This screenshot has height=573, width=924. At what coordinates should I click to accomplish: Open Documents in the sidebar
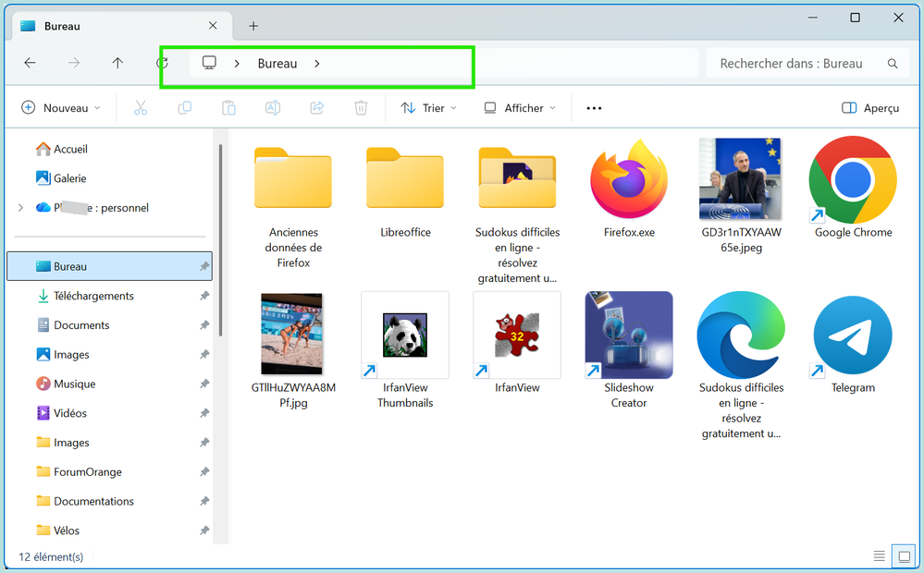(x=73, y=325)
